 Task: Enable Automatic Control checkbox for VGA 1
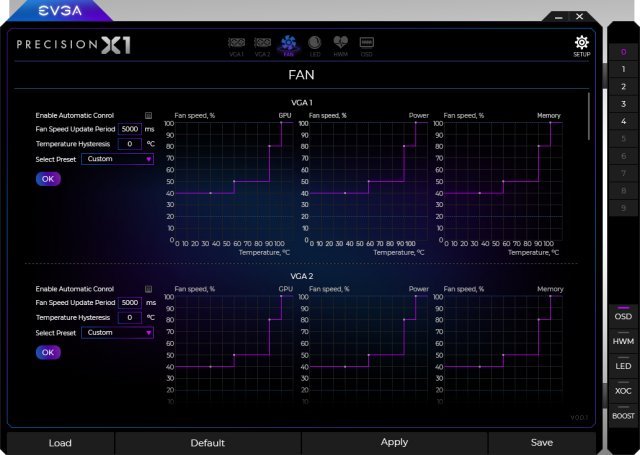point(149,115)
